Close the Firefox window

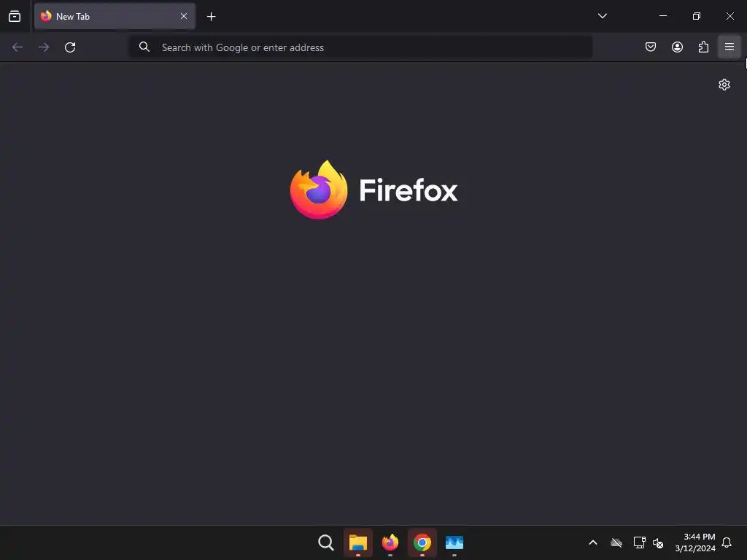click(729, 16)
